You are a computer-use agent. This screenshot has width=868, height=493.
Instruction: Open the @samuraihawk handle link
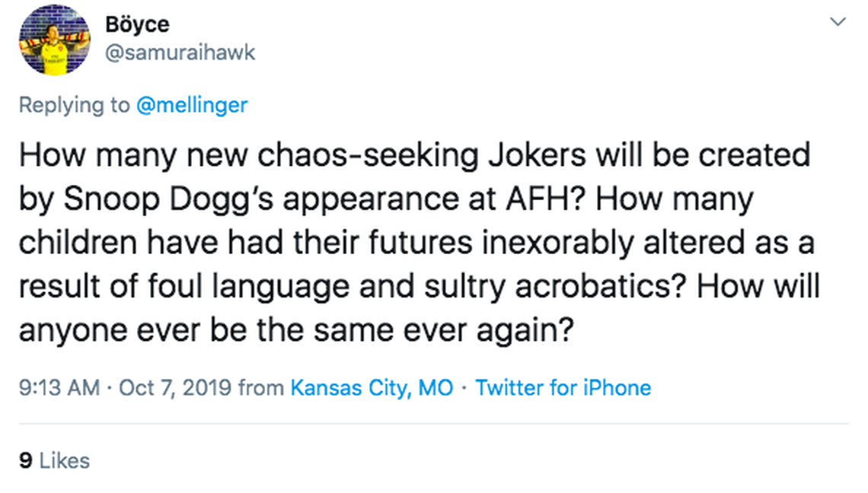[180, 52]
